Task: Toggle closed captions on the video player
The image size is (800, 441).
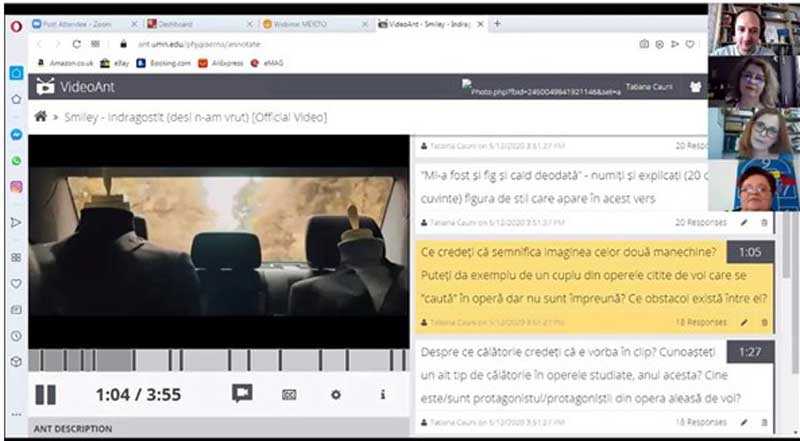Action: tap(289, 395)
